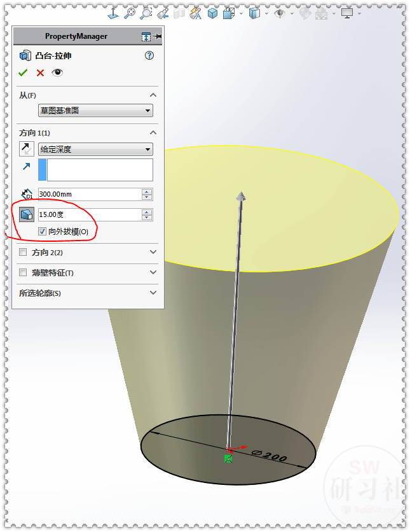Enable 薄壁特征(T) checkbox

coord(23,272)
